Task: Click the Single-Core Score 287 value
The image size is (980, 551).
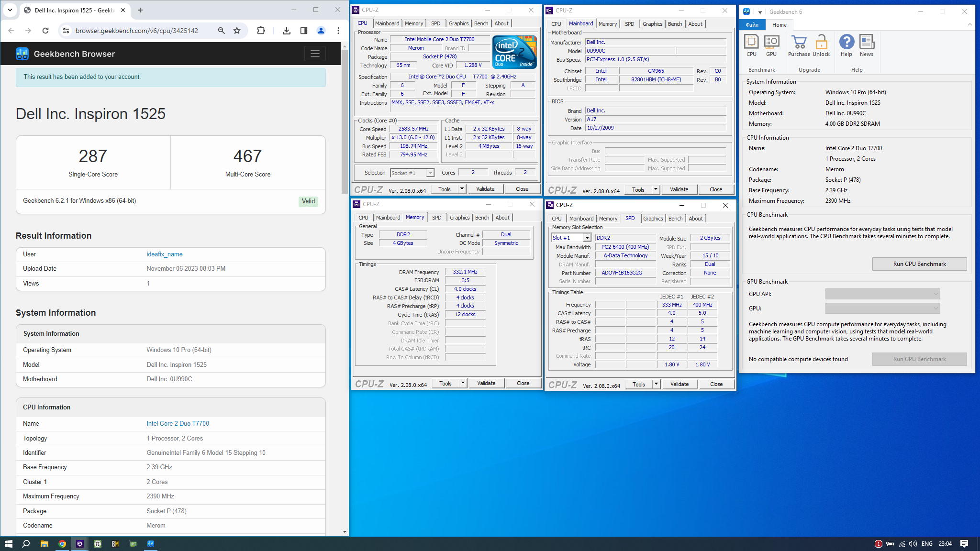Action: 93,156
